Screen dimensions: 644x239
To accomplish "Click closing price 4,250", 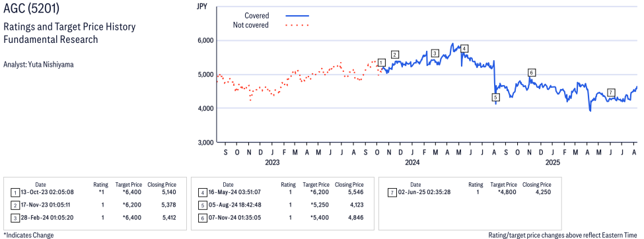I will pyautogui.click(x=544, y=192).
